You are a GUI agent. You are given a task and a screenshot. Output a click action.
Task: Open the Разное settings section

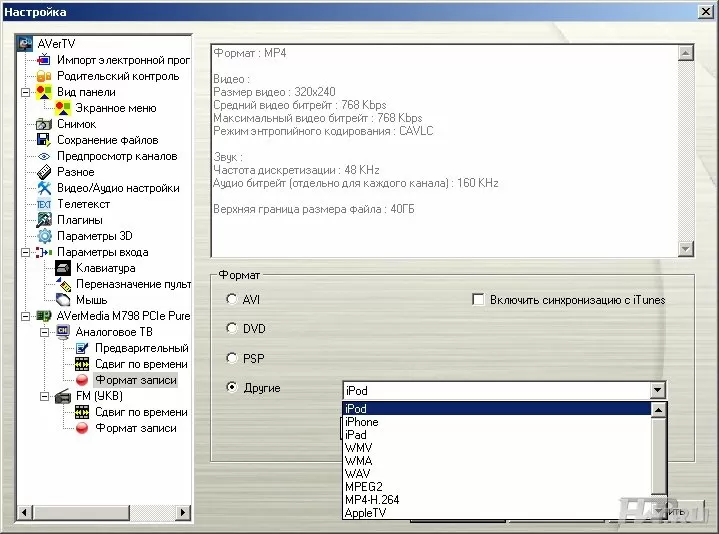(76, 172)
